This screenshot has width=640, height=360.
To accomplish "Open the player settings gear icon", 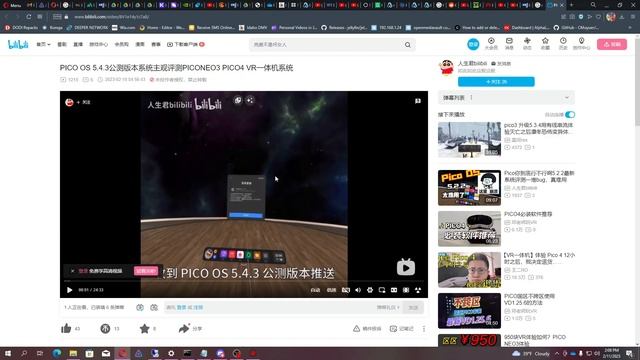I will point(370,290).
